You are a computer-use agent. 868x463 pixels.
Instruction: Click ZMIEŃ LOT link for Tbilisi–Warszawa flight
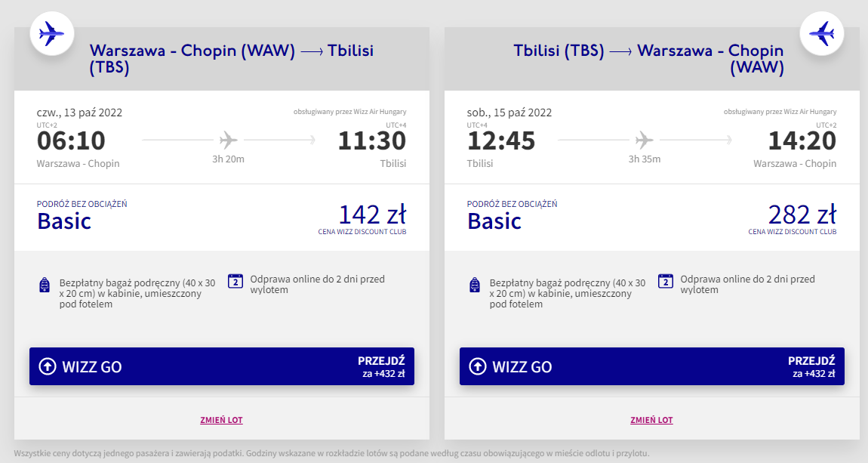pyautogui.click(x=651, y=420)
